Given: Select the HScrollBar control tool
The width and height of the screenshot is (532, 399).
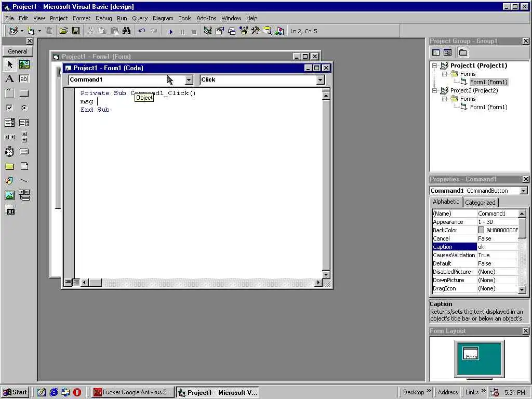Looking at the screenshot, I should click(x=10, y=137).
